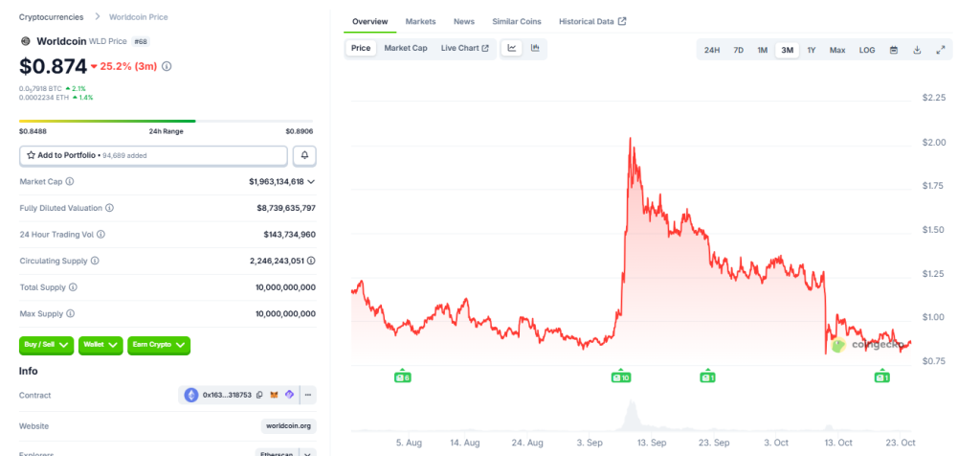Expand chart to fullscreen
980x456 pixels.
click(940, 50)
